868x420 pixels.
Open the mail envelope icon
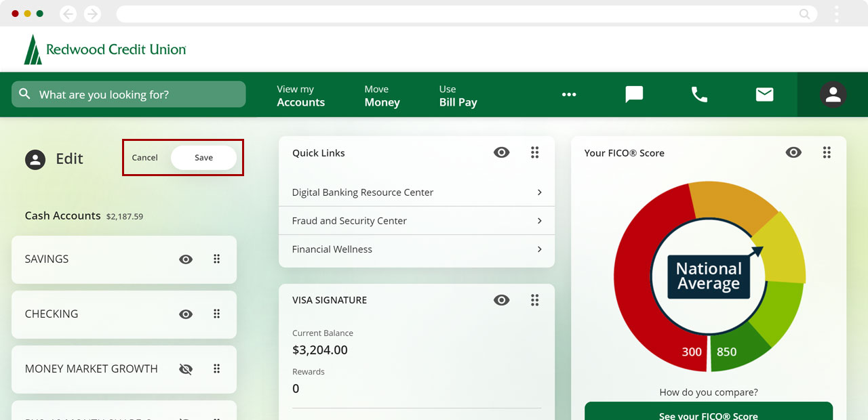(x=764, y=95)
